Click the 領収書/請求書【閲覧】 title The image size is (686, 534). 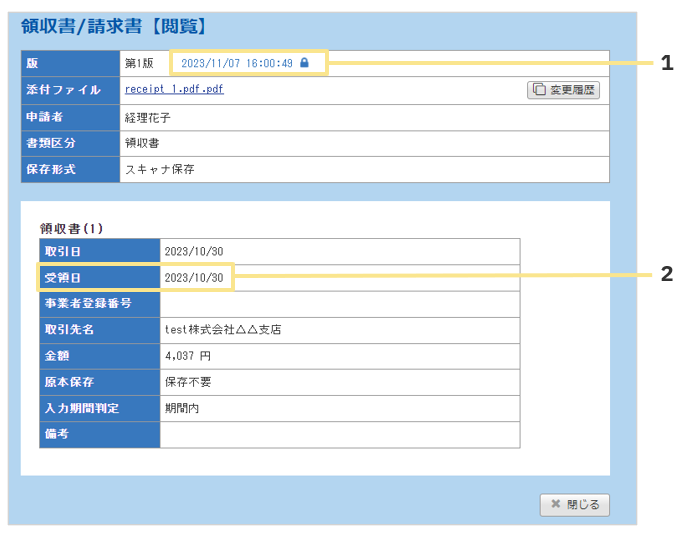click(114, 27)
